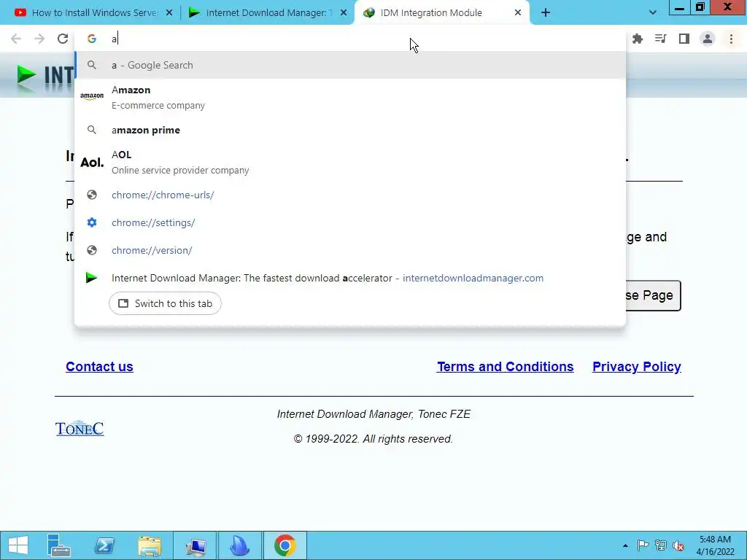Image resolution: width=747 pixels, height=560 pixels.
Task: Open a new tab with plus button
Action: [546, 13]
